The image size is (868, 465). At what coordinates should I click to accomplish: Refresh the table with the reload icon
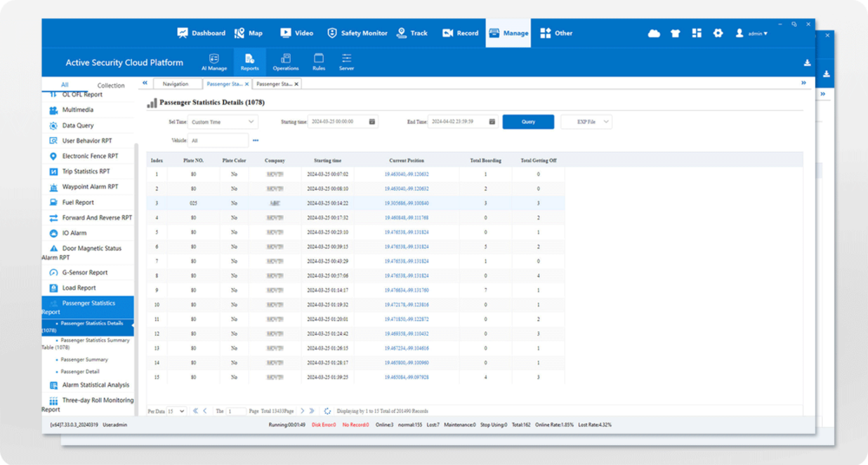tap(327, 410)
